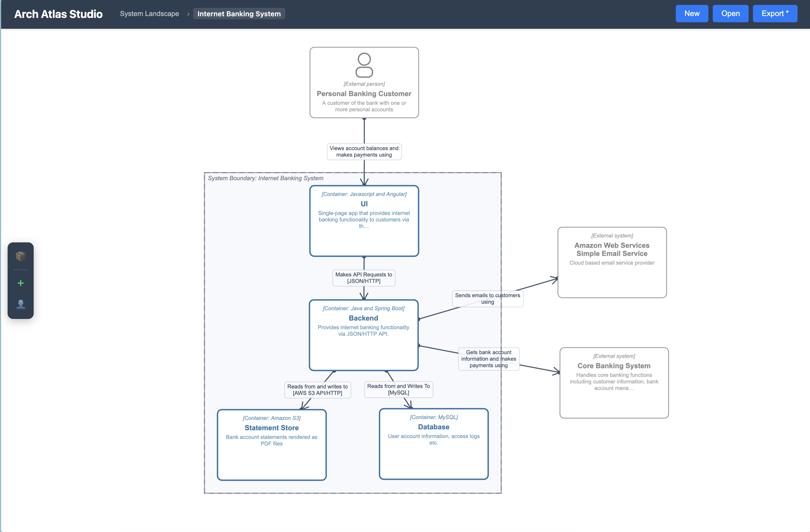Select the Personal Banking Customer node
The width and height of the screenshot is (810, 532).
(x=364, y=83)
